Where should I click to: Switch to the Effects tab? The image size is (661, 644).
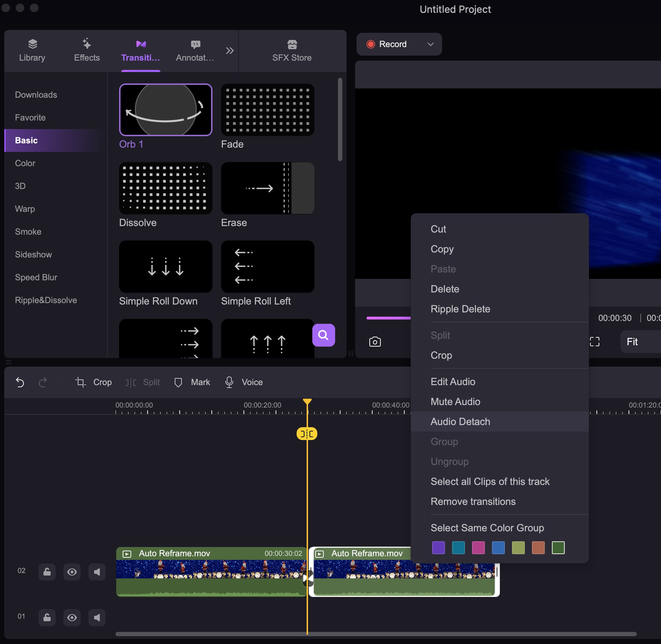pos(87,51)
